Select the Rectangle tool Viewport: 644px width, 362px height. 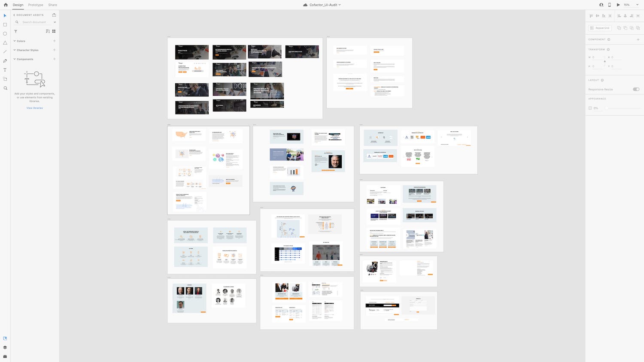5,24
